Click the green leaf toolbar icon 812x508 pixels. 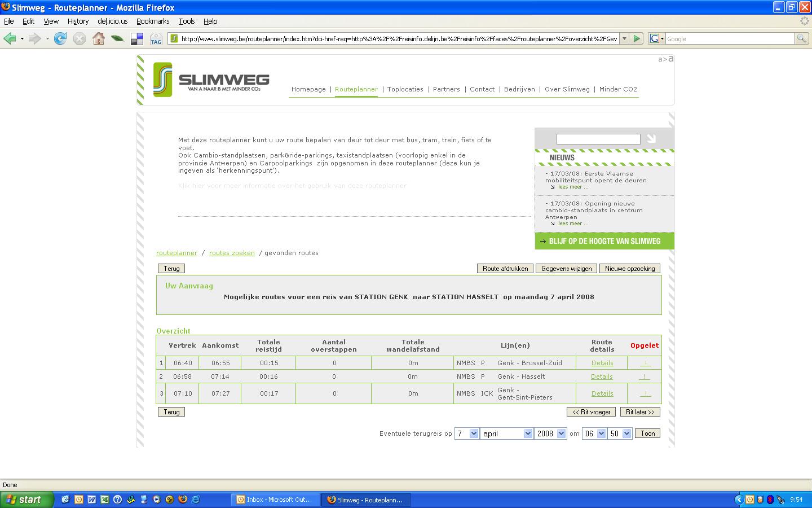[117, 38]
